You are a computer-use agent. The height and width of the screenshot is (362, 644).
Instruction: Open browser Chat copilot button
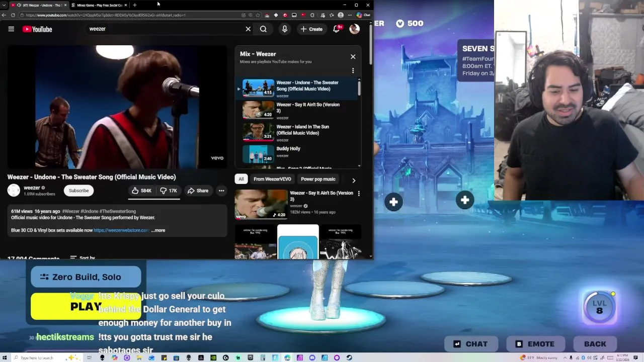click(x=363, y=15)
